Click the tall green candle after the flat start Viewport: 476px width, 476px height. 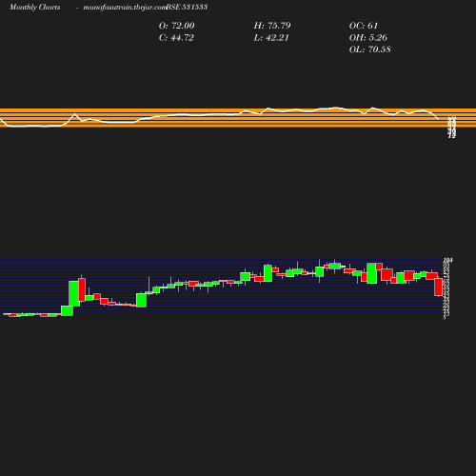(x=74, y=293)
